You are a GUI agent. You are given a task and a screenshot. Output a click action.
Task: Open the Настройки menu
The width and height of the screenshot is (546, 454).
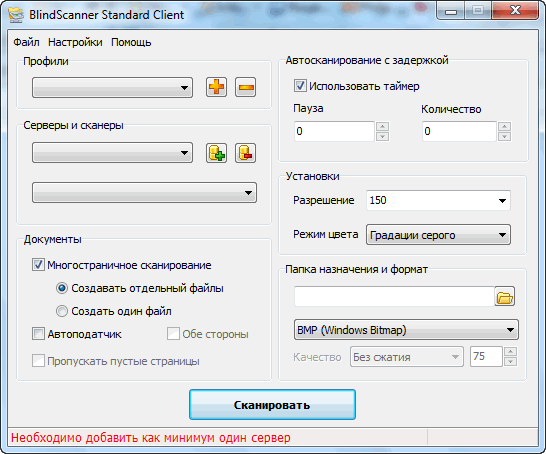75,42
